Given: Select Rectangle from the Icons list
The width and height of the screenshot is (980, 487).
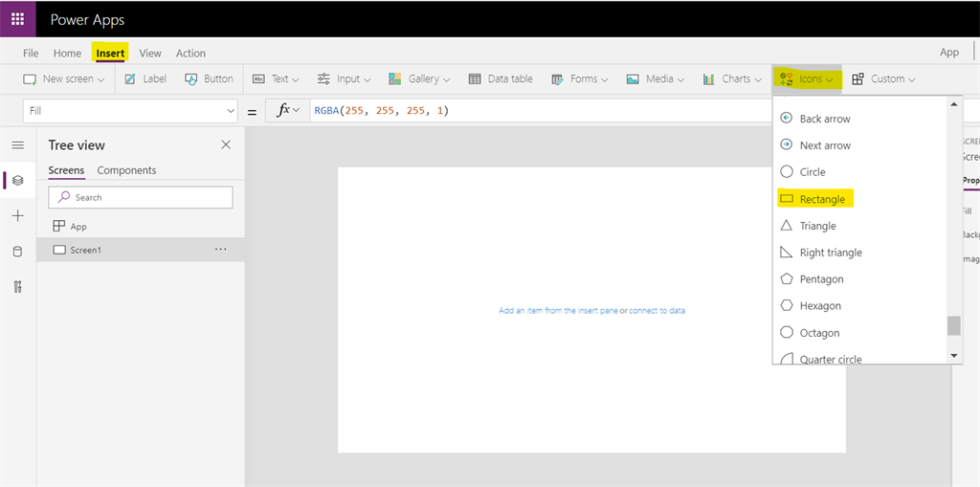Looking at the screenshot, I should (815, 199).
